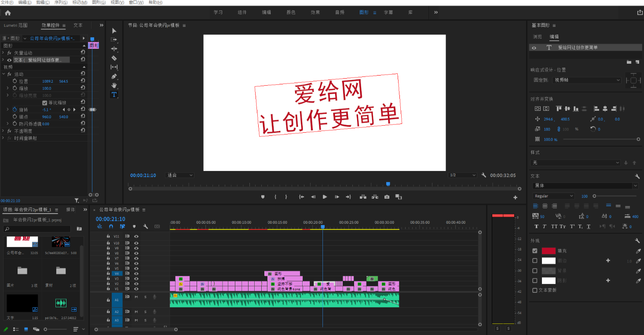Screen dimensions: 644x335
Task: Click the Lift button in Program monitor
Action: [x=363, y=197]
